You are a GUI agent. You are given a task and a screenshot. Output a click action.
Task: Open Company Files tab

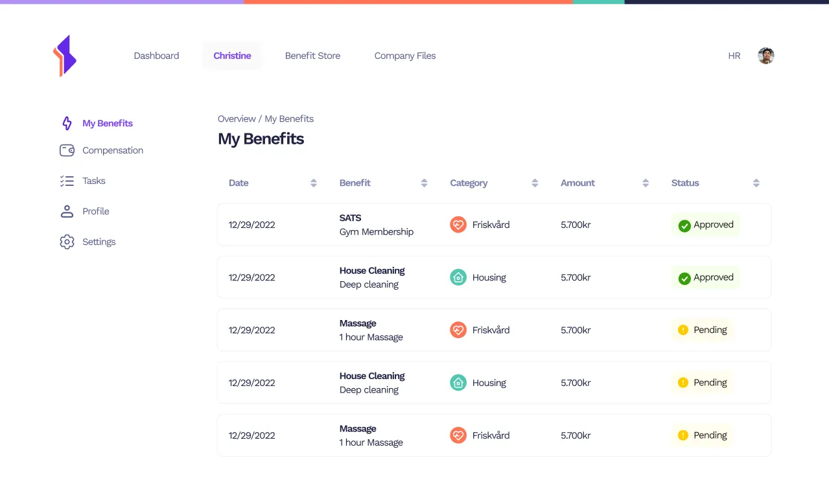click(405, 56)
